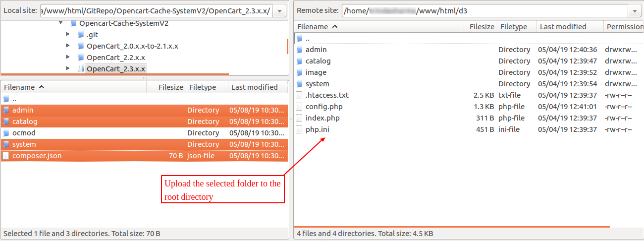Click the 05/04/19 12:41:01 modified date

(568, 106)
